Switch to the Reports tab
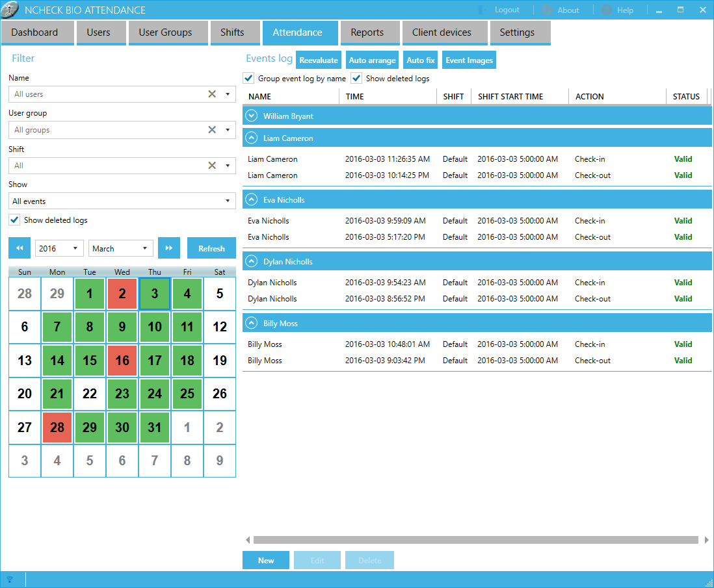714x588 pixels. point(367,32)
